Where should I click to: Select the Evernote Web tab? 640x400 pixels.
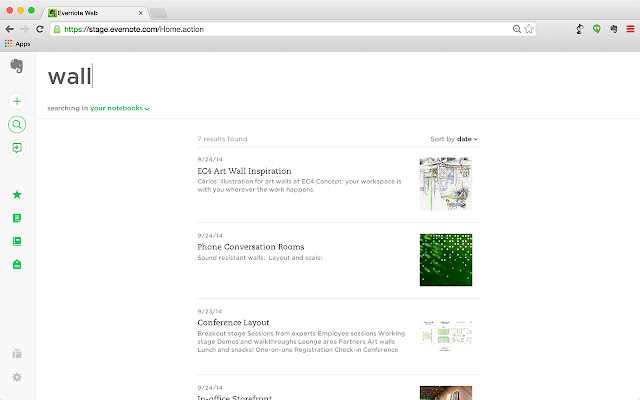point(94,13)
